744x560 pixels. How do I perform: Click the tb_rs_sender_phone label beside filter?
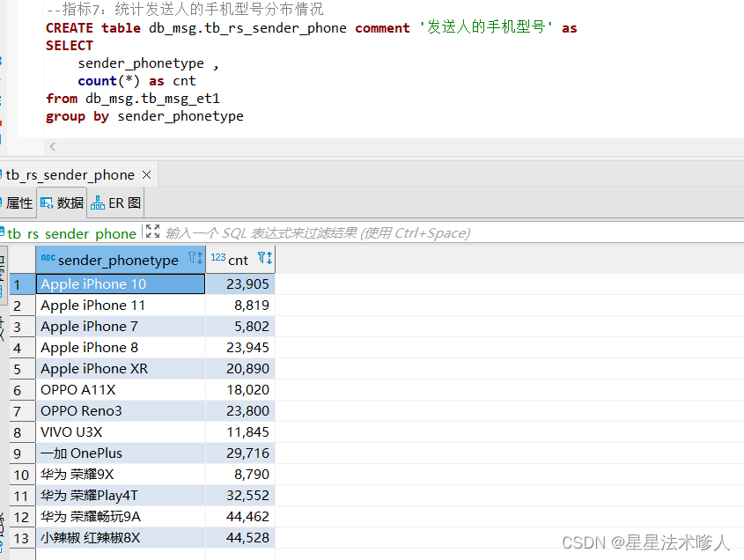click(71, 233)
